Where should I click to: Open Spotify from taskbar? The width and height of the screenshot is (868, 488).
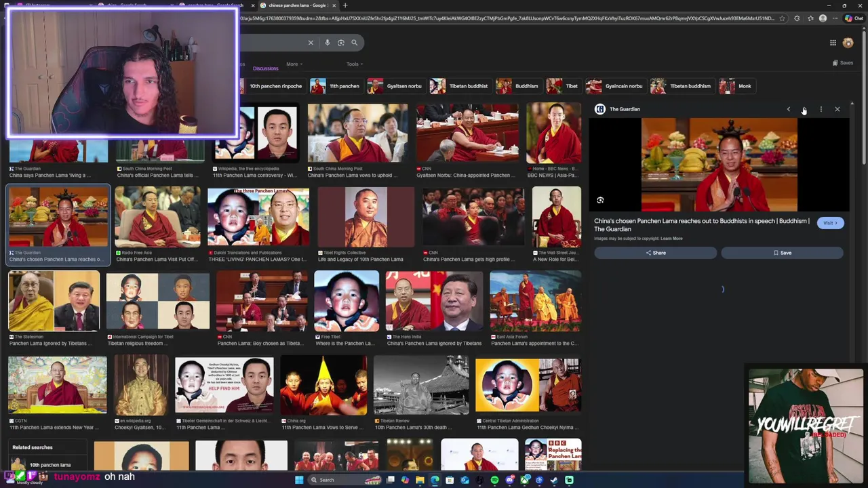click(x=494, y=480)
